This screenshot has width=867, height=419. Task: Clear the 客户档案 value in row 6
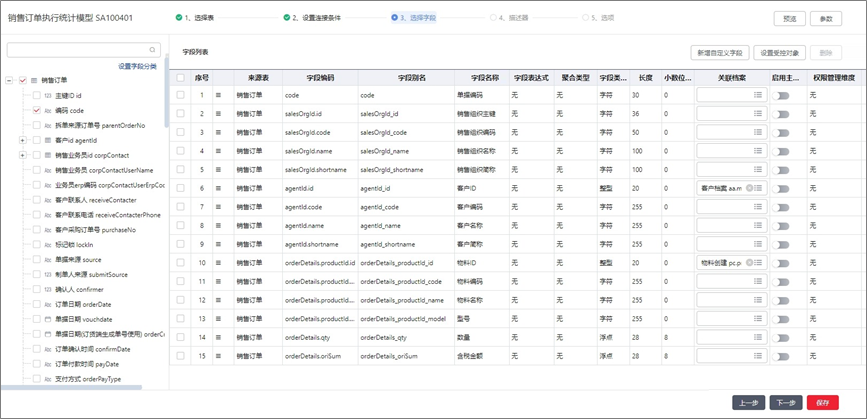pos(749,188)
